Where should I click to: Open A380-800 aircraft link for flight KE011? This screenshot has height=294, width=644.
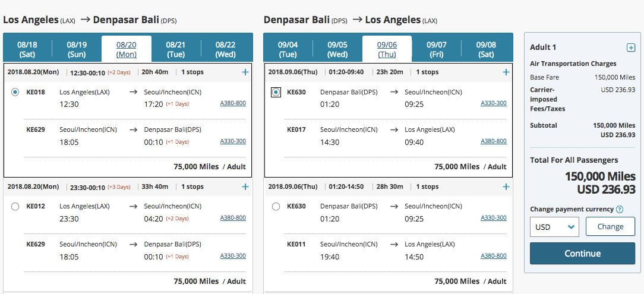494,255
